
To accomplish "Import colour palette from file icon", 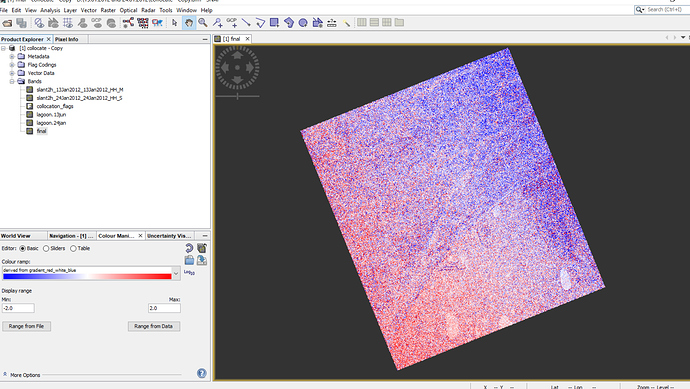I will tap(189, 261).
